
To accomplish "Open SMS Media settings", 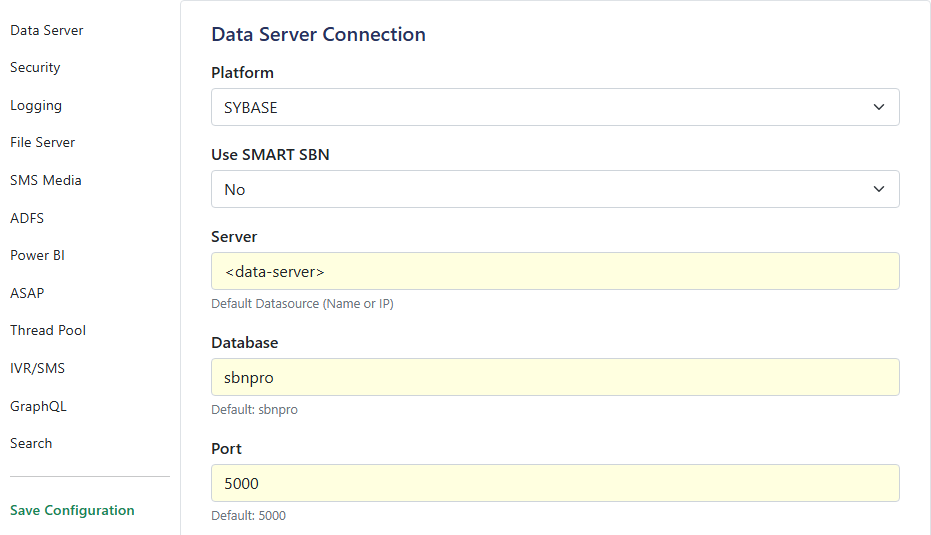I will click(46, 181).
